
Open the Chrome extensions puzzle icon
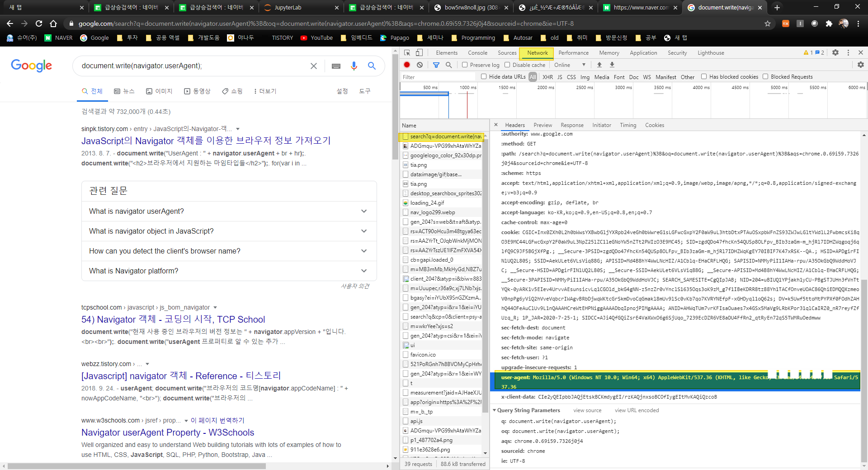[829, 23]
